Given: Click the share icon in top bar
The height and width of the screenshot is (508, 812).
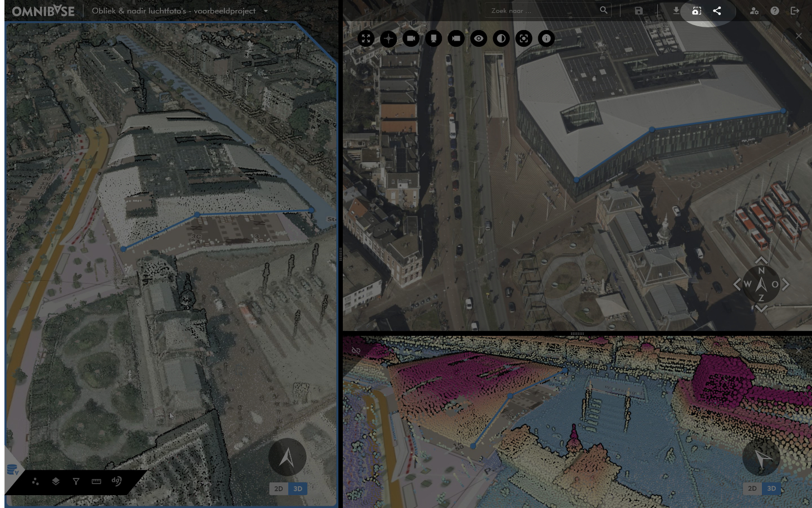Looking at the screenshot, I should click(x=717, y=11).
